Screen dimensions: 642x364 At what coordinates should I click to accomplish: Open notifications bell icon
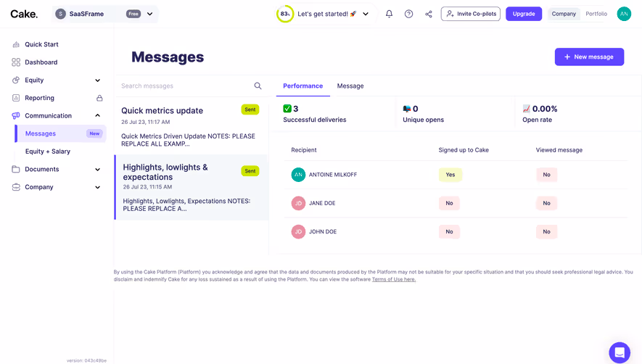(x=389, y=14)
